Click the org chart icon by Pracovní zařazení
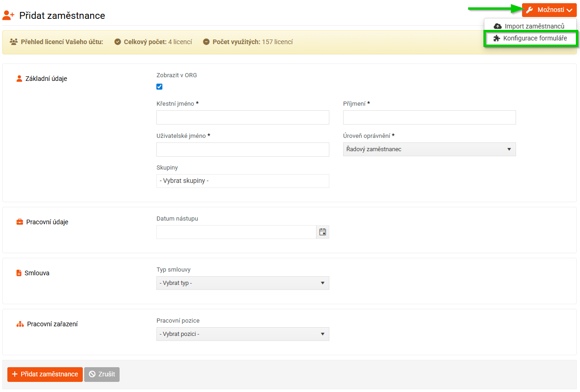This screenshot has height=392, width=580. pos(20,324)
